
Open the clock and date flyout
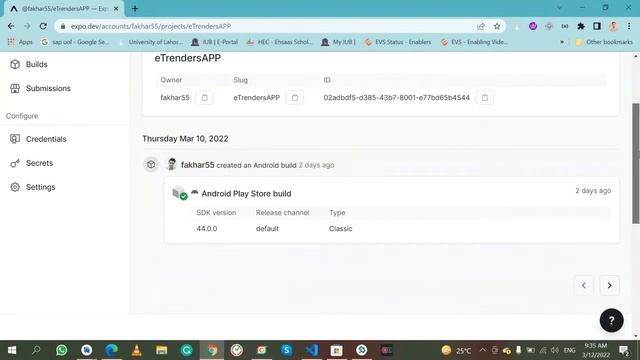pos(596,350)
